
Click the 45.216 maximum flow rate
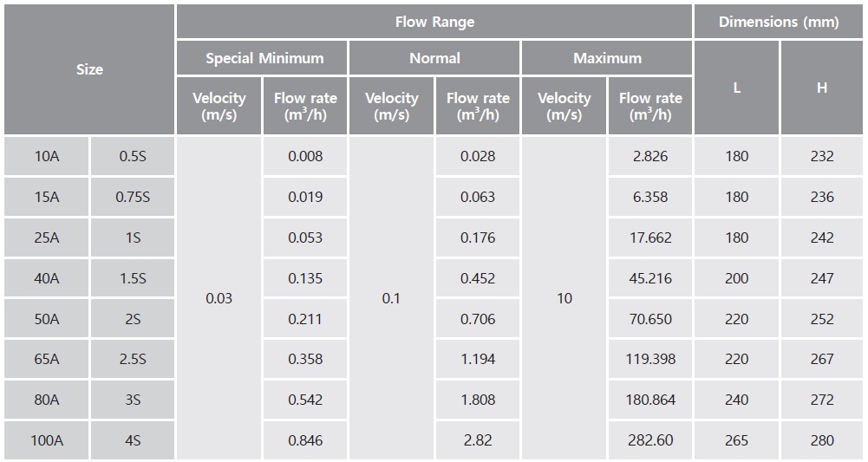click(650, 278)
